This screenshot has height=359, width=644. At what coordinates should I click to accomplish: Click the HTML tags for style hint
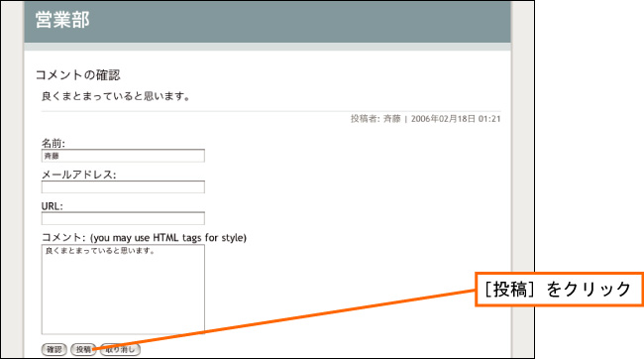pyautogui.click(x=168, y=238)
